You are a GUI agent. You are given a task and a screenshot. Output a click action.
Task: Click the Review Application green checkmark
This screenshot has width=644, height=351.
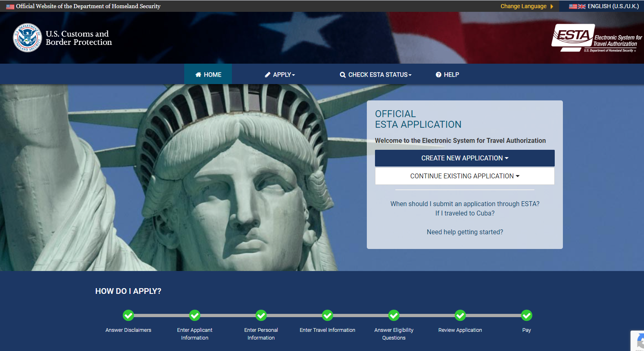[x=460, y=315]
